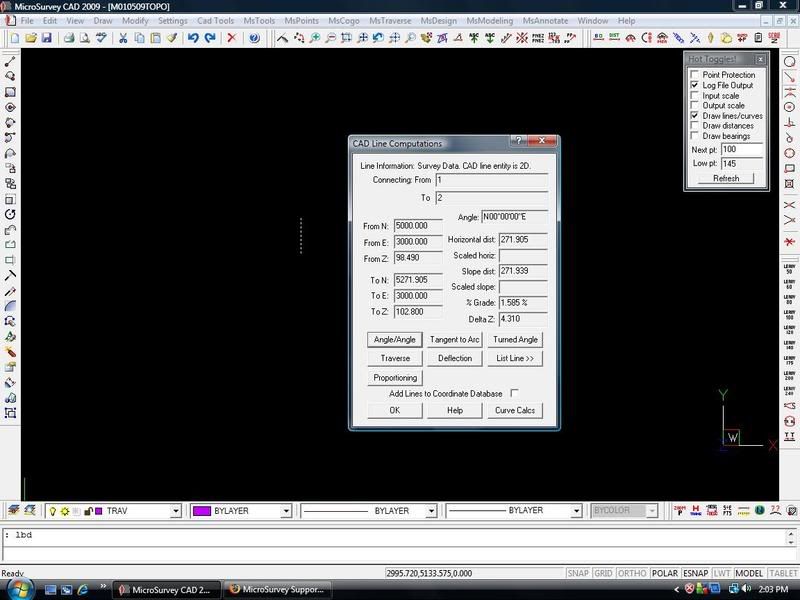Open the MsTraverse menu
The height and width of the screenshot is (600, 800).
(390, 21)
